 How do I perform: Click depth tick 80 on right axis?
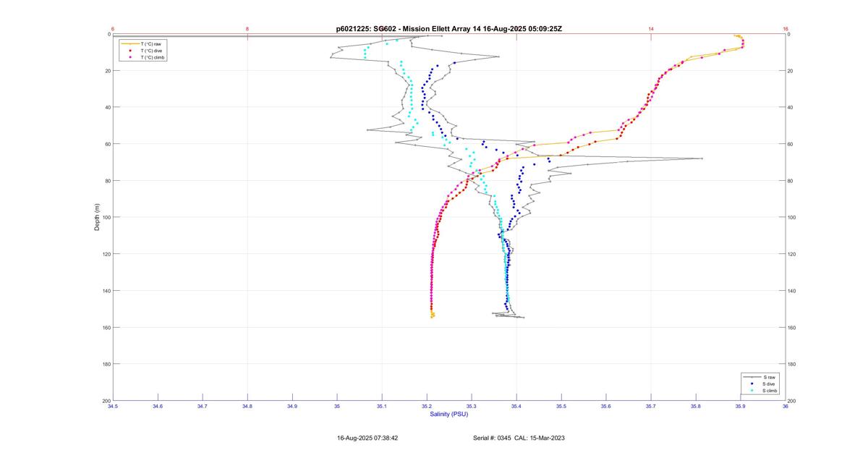click(791, 181)
